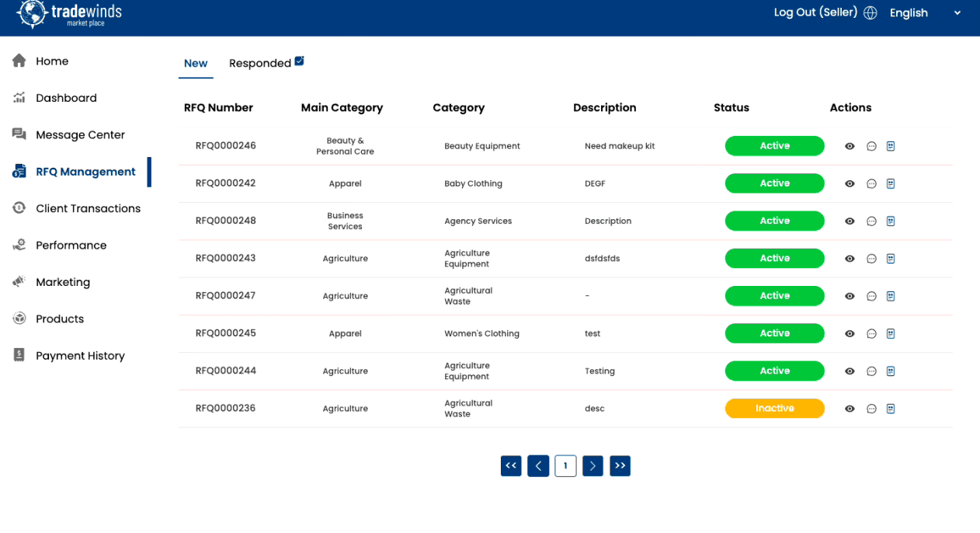Viewport: 980px width, 533px height.
Task: Select page number 1
Action: 565,465
